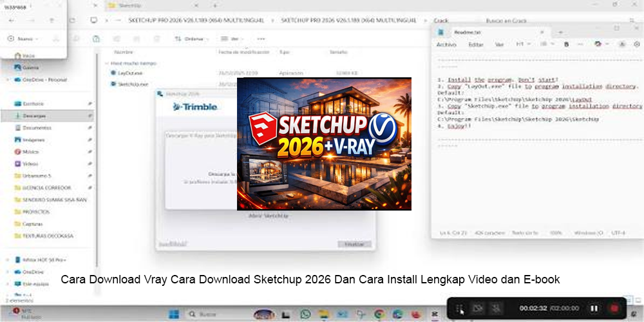Click UTF-8 encoding in Notepad status bar

pyautogui.click(x=618, y=233)
